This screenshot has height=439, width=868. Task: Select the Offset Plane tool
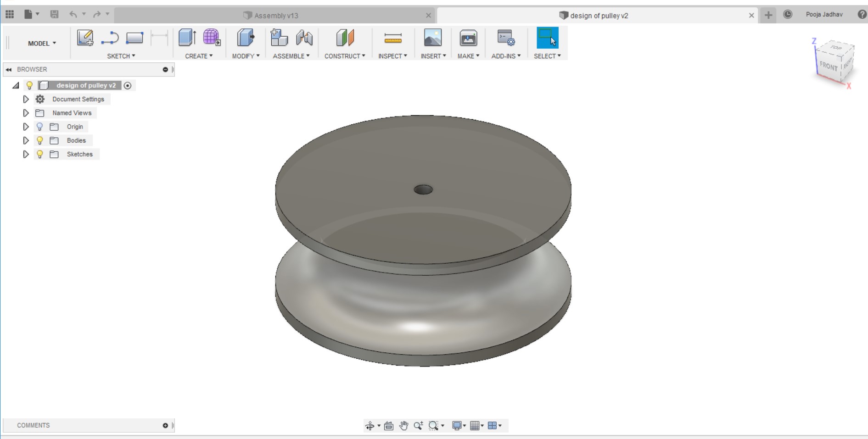pos(345,38)
